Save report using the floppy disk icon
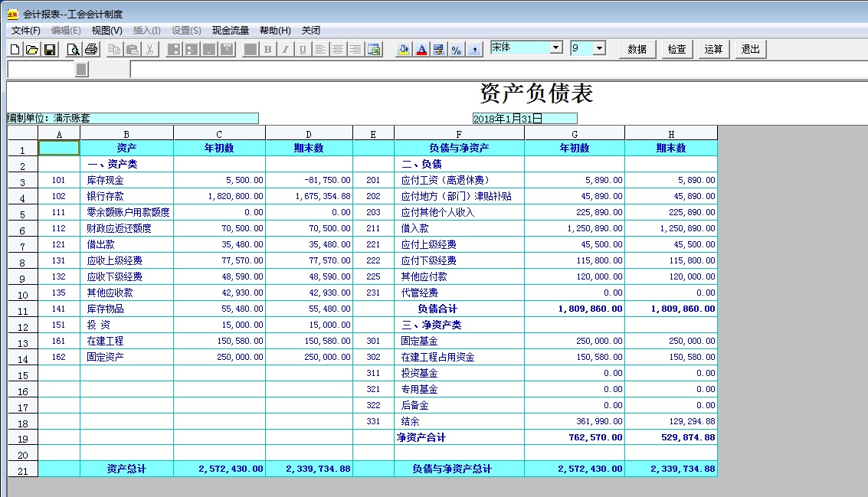This screenshot has height=497, width=868. [50, 49]
